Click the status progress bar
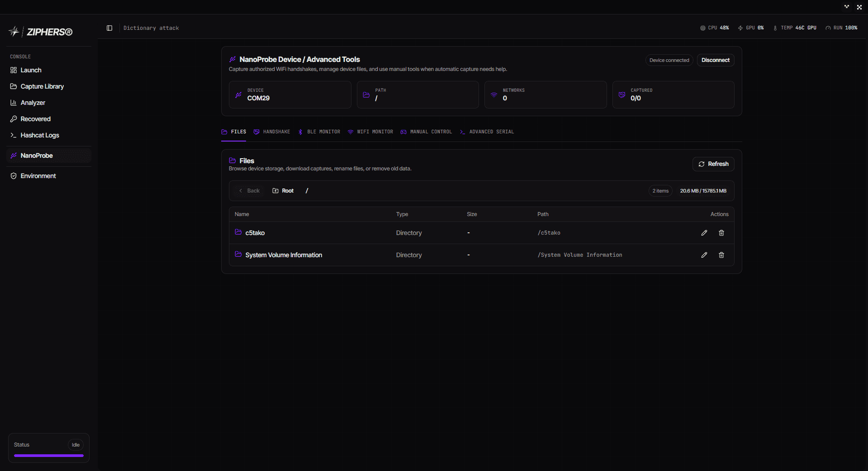Screen dimensions: 868x471 pyautogui.click(x=49, y=456)
